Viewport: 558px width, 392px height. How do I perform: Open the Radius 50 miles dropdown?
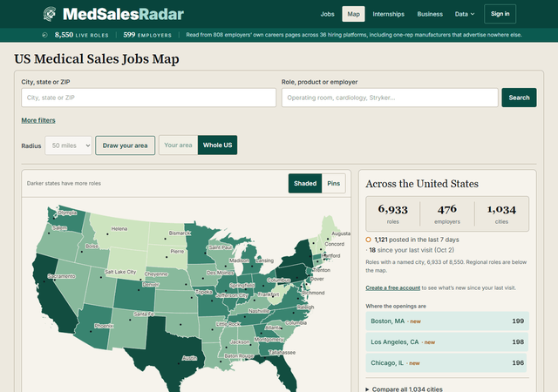coord(68,145)
